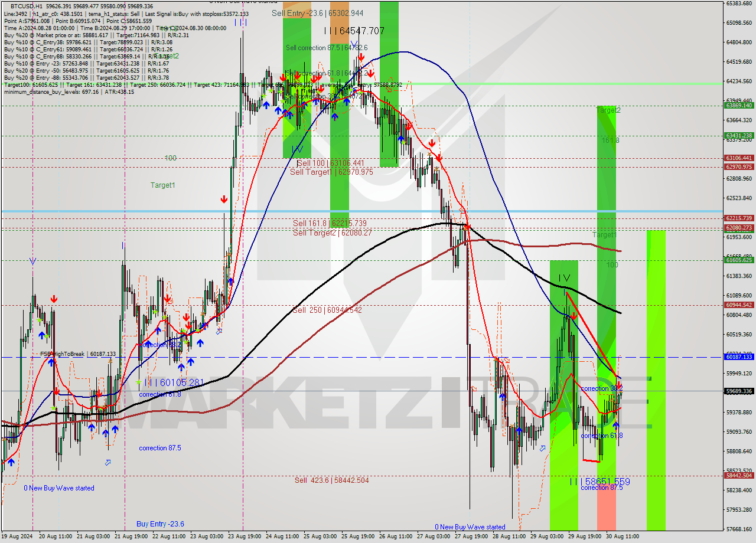The height and width of the screenshot is (543, 756).
Task: Click the '19 Aug 2024' date on the time axis
Action: coord(17,537)
